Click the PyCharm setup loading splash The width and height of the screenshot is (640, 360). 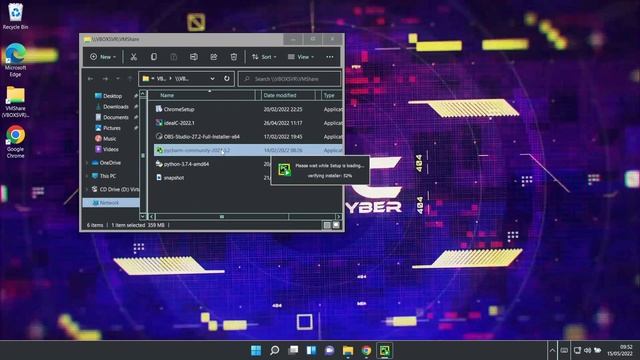point(320,170)
